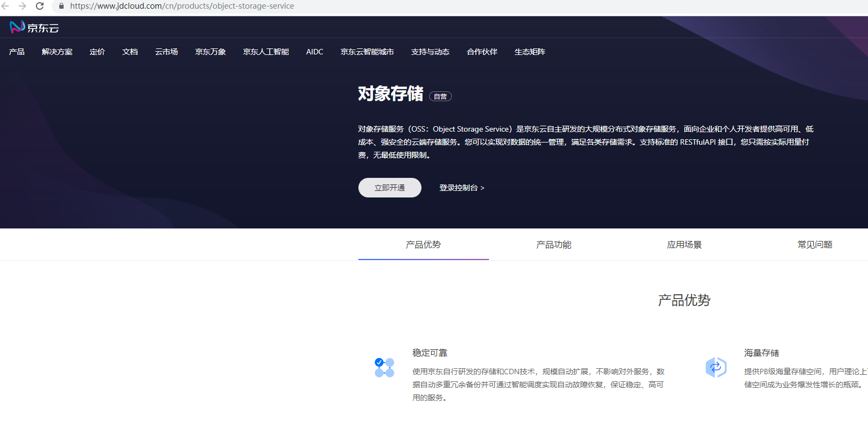Follow the 登录控制台 link

coord(462,188)
